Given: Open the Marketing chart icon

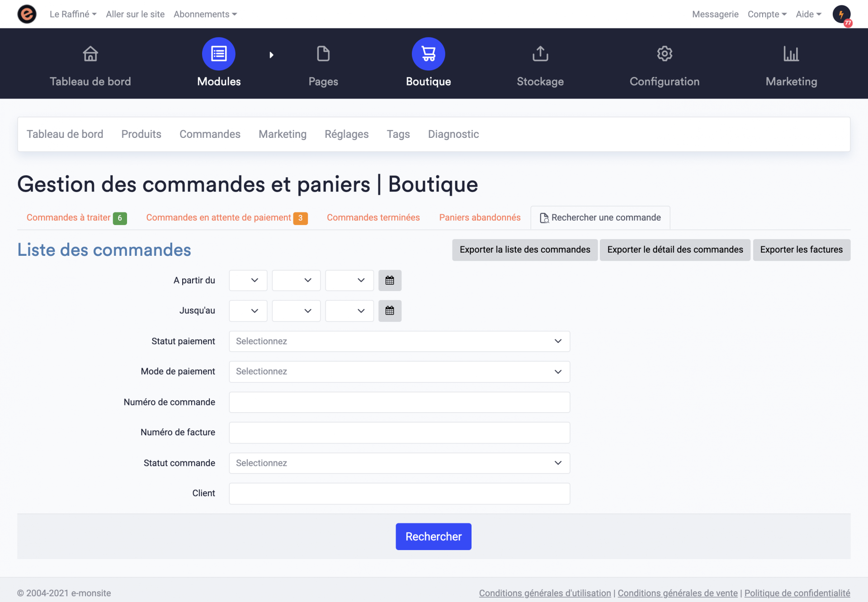Looking at the screenshot, I should (x=791, y=54).
